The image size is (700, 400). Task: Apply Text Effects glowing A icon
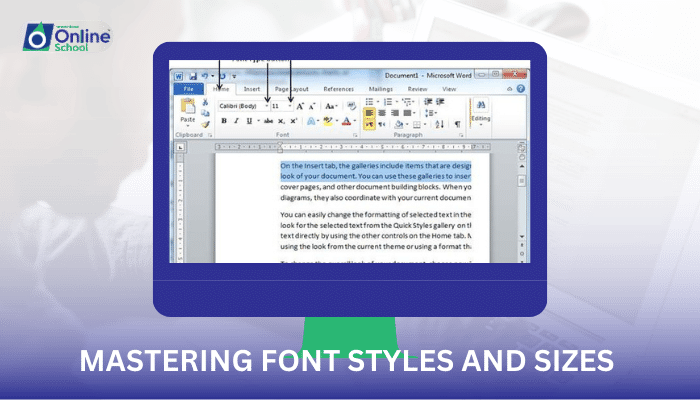pyautogui.click(x=311, y=121)
